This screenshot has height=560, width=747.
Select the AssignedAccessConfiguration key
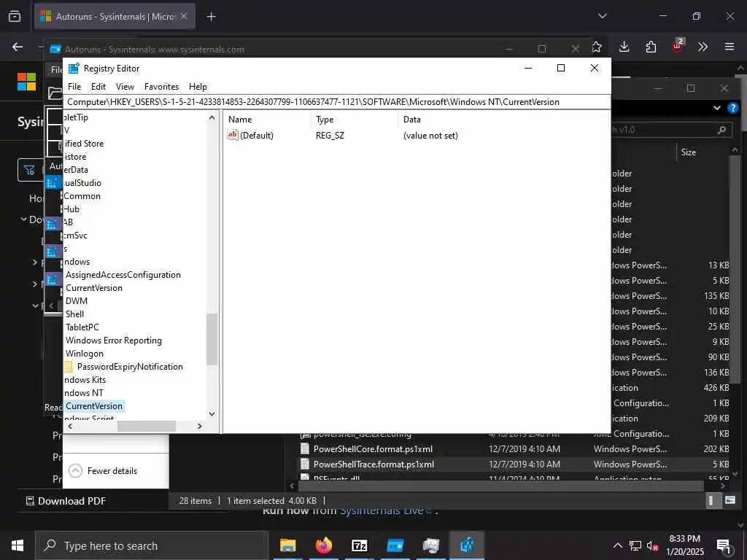[123, 275]
